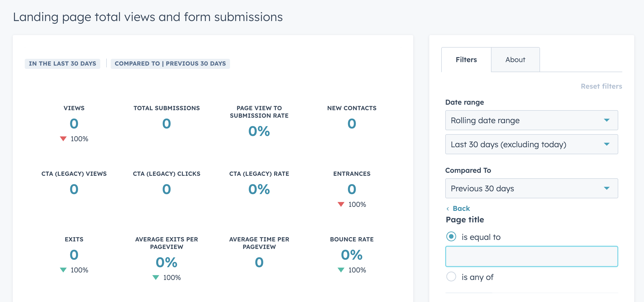The image size is (644, 302).
Task: Open the Last 30 days excluding today dropdown
Action: coord(531,144)
